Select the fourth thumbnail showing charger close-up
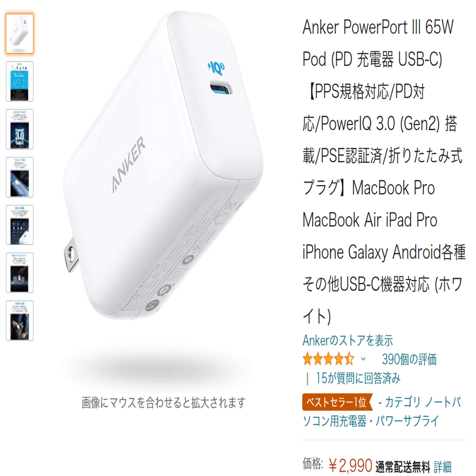This screenshot has height=476, width=476. tap(20, 178)
